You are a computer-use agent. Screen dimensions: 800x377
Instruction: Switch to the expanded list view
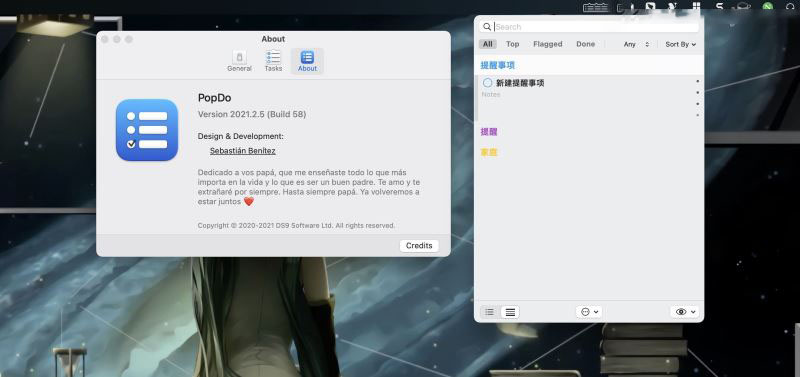tap(510, 312)
